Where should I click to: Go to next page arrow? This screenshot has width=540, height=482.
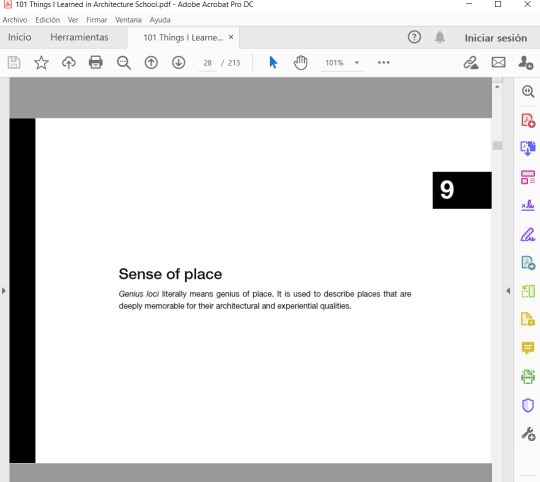[178, 63]
